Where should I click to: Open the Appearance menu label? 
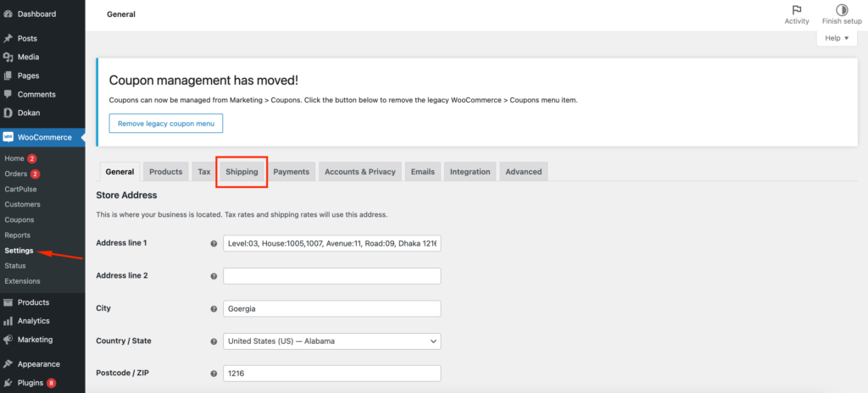[x=39, y=364]
